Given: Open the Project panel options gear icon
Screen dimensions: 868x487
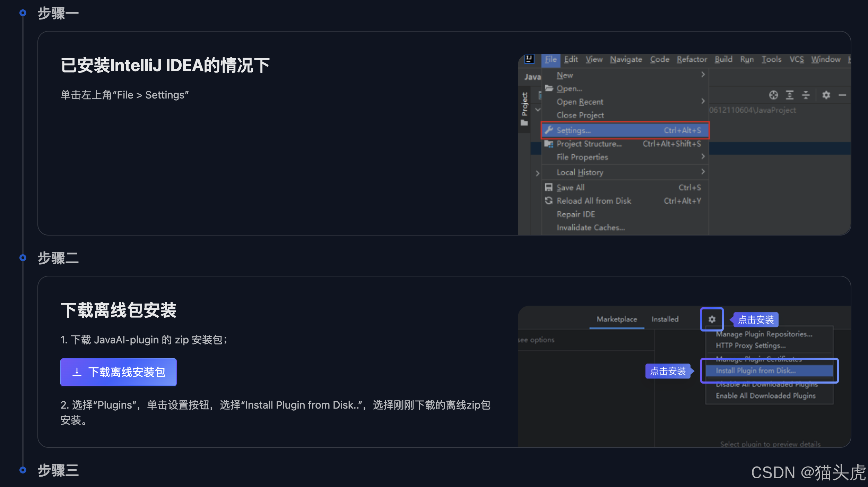Looking at the screenshot, I should (x=826, y=95).
